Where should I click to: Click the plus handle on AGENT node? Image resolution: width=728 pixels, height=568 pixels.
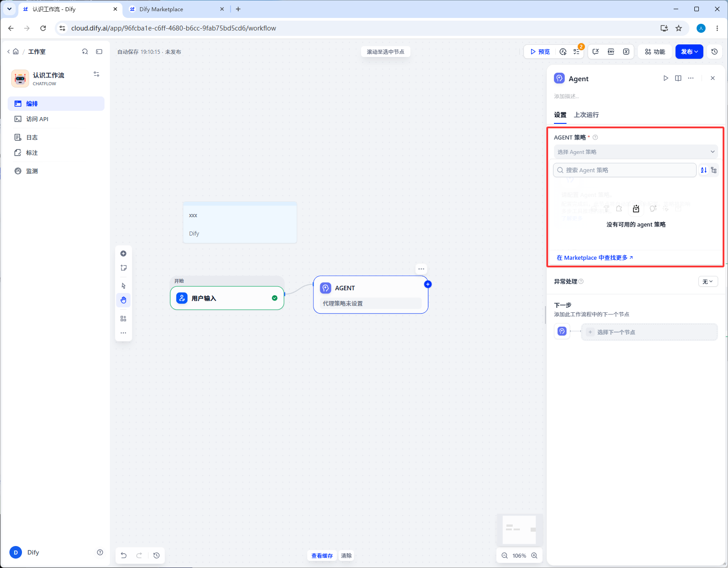point(428,284)
